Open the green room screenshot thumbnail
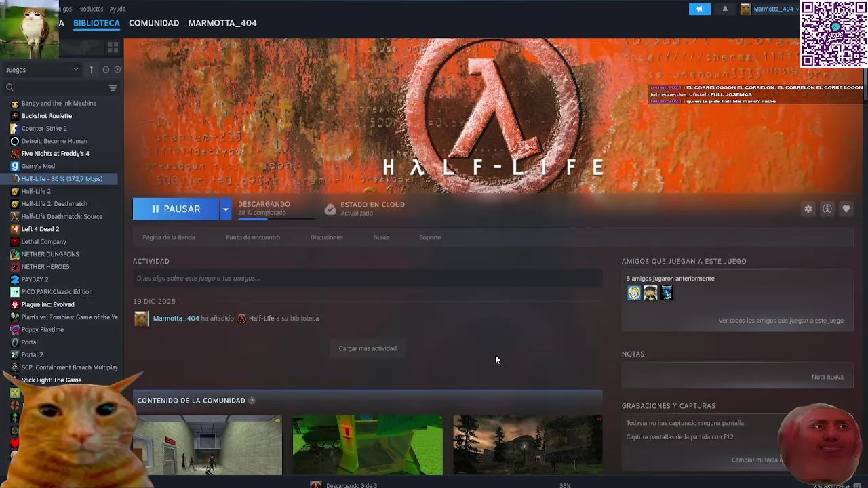 tap(368, 445)
